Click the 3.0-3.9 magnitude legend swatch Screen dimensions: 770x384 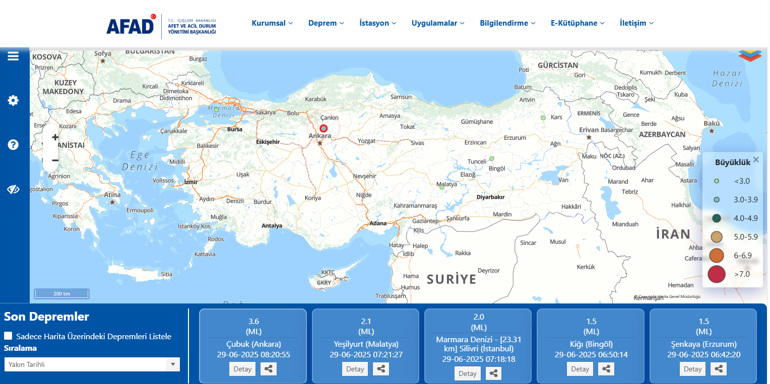coord(716,199)
